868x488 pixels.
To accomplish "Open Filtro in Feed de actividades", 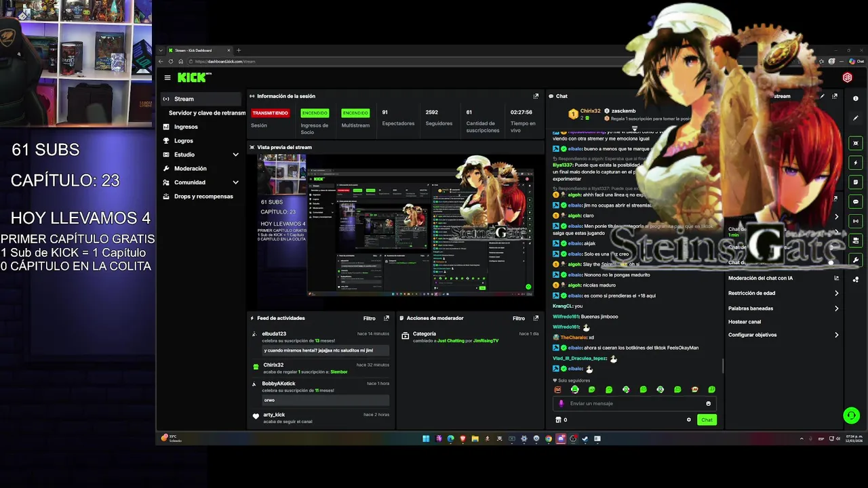I will point(369,318).
